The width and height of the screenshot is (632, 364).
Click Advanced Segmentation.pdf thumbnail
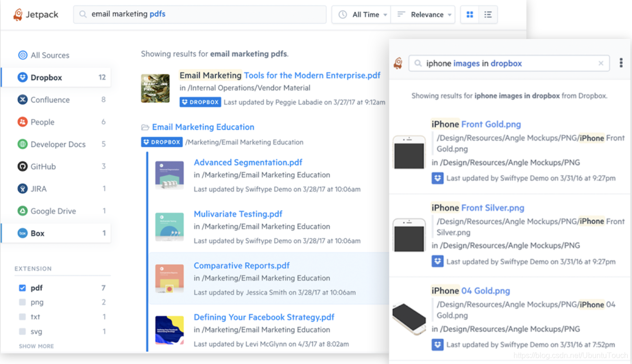click(x=169, y=175)
